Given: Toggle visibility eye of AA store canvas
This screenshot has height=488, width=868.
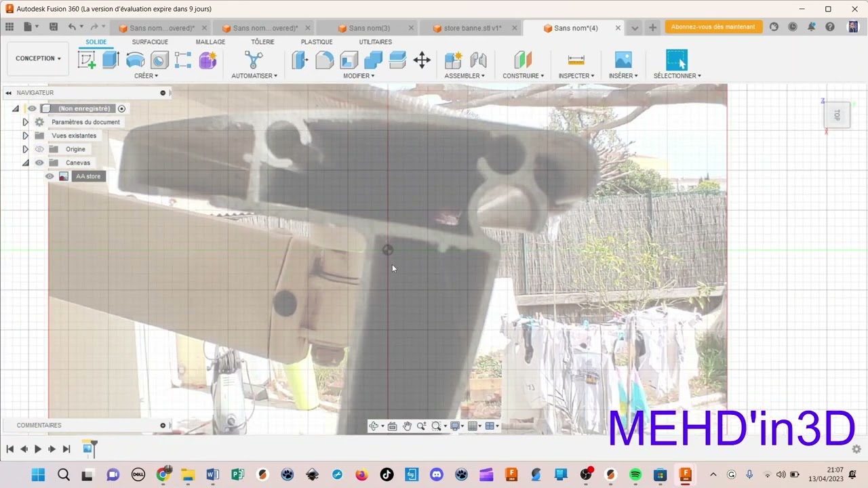Looking at the screenshot, I should pos(50,176).
